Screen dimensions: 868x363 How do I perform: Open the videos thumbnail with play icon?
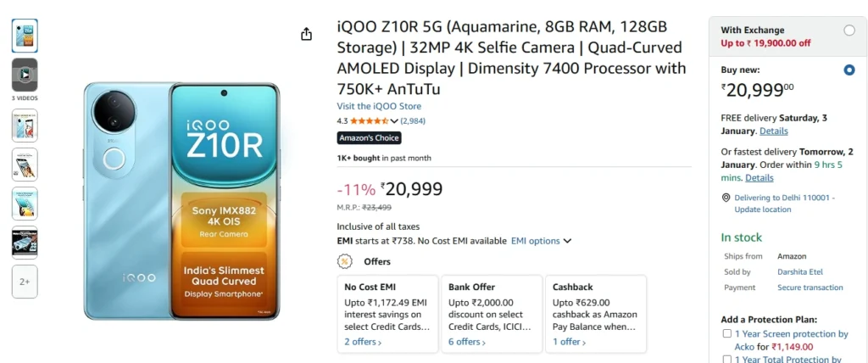25,75
